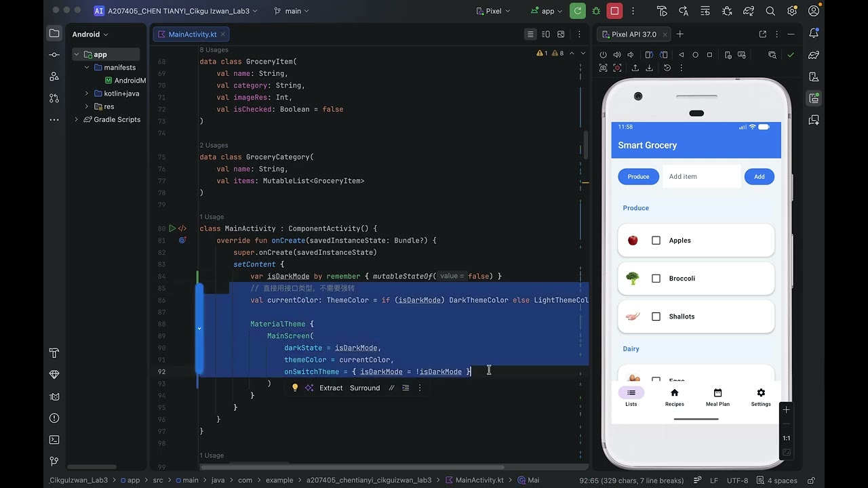Rotate emulator right
This screenshot has width=868, height=488.
pos(664,55)
